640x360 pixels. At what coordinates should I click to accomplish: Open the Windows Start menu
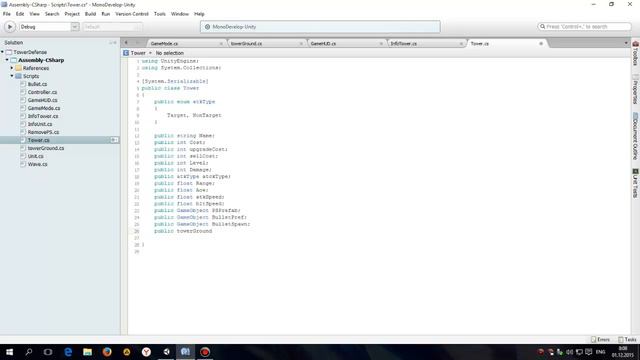tap(9, 352)
